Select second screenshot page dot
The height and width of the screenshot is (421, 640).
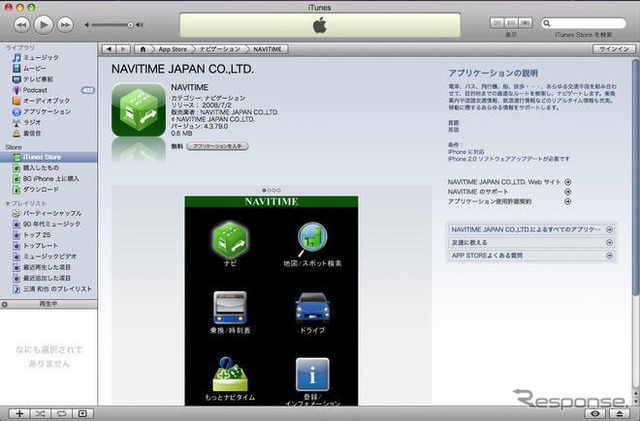[269, 190]
